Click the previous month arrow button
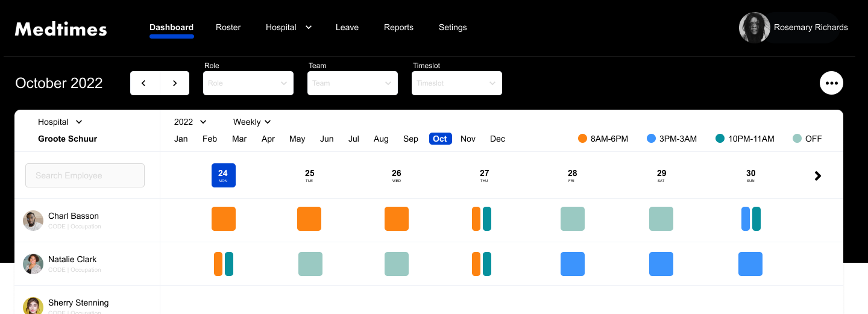Viewport: 868px width, 314px height. click(145, 83)
